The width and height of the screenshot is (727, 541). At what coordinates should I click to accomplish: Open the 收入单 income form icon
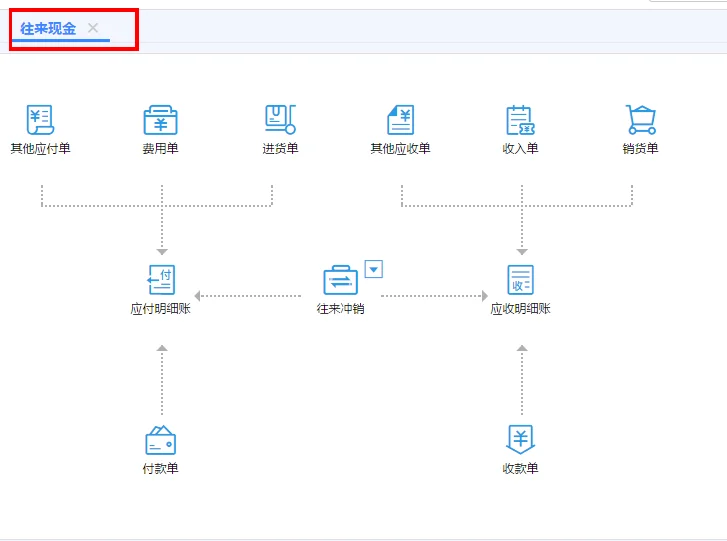coord(520,120)
